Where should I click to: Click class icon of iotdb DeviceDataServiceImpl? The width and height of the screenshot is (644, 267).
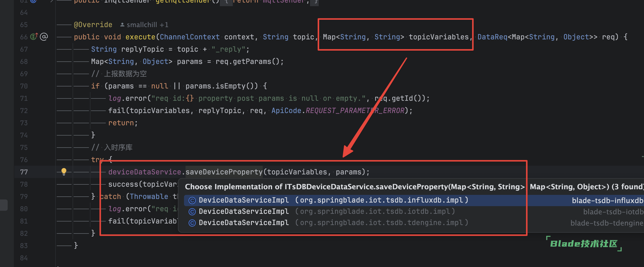(x=192, y=212)
